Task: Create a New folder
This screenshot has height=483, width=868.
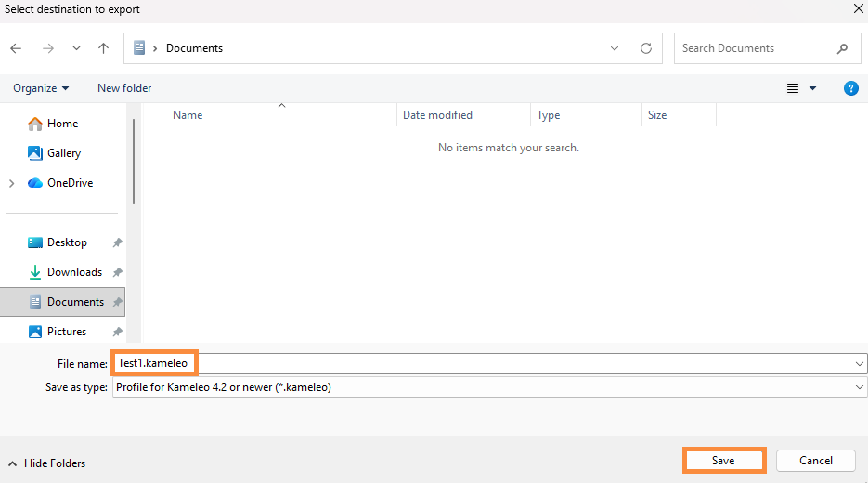Action: point(124,88)
